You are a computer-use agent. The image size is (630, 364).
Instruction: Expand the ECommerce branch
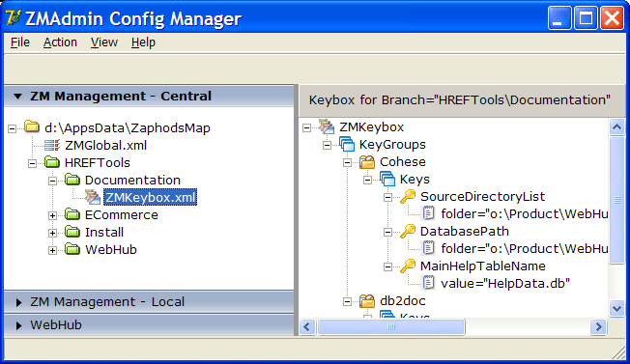[52, 216]
